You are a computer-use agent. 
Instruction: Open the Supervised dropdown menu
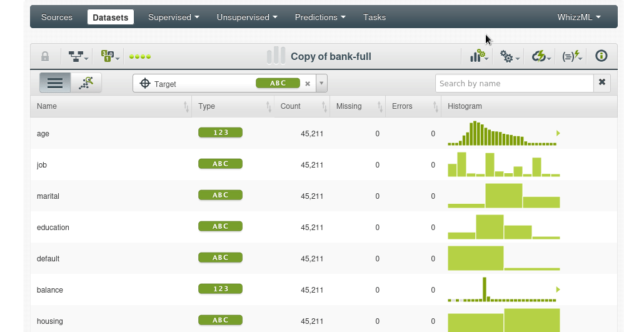[174, 17]
